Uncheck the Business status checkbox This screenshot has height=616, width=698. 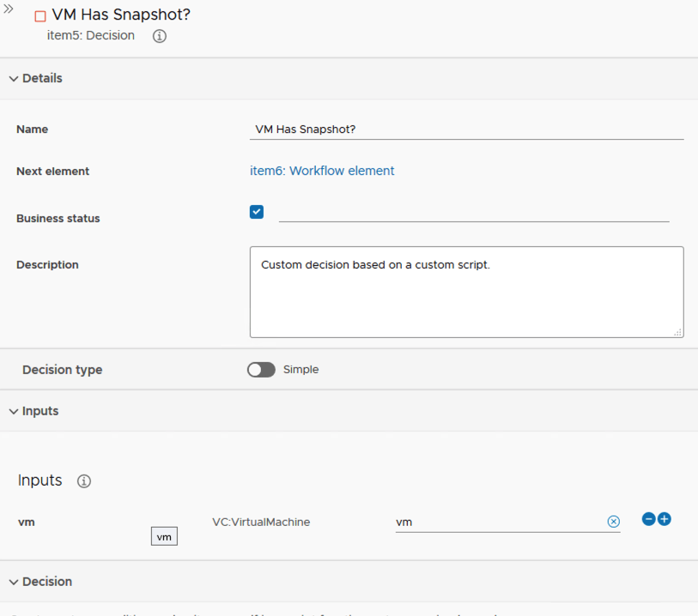pyautogui.click(x=257, y=212)
